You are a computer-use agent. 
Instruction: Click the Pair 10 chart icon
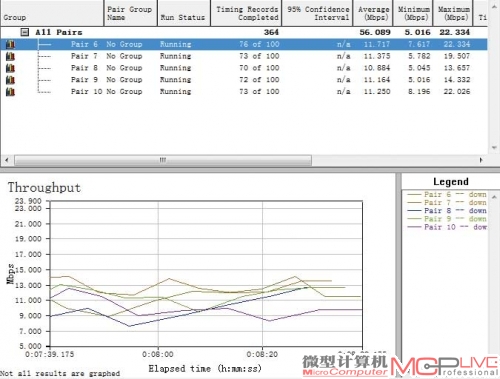10,91
